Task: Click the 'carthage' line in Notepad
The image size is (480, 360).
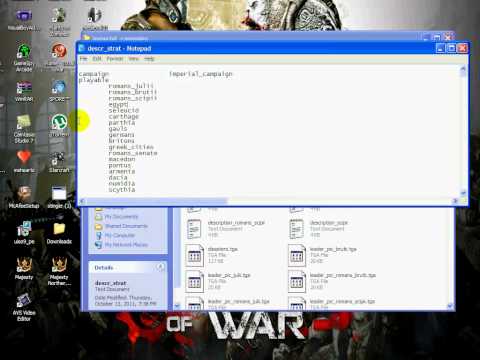Action: click(124, 117)
